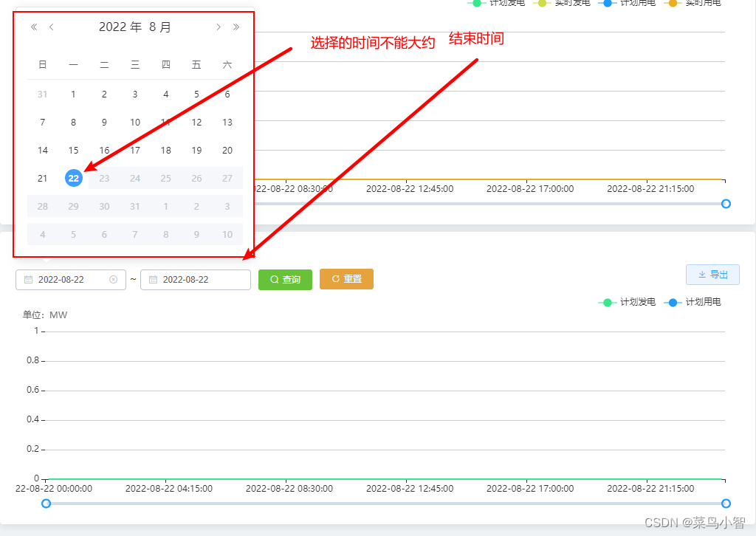Click lower chart axis label 2022-08-22 12:45:00
The height and width of the screenshot is (536, 756).
pyautogui.click(x=410, y=488)
